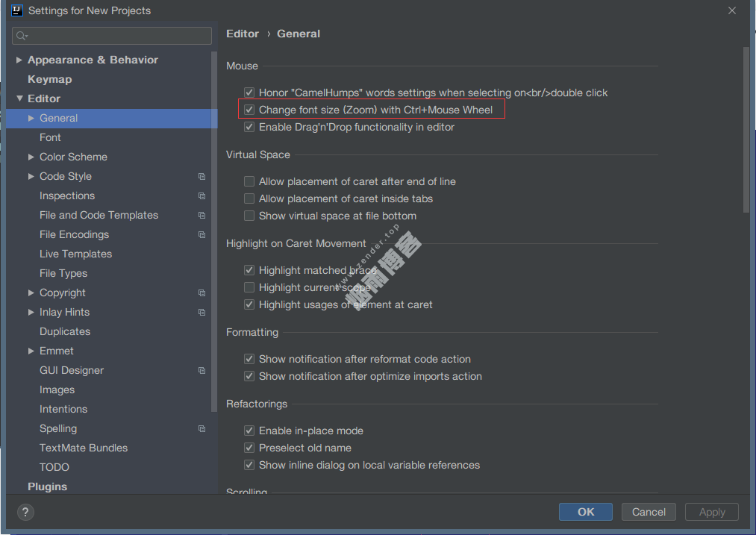Click the project-level icon beside Copyright
Viewport: 756px width, 535px height.
(x=202, y=293)
